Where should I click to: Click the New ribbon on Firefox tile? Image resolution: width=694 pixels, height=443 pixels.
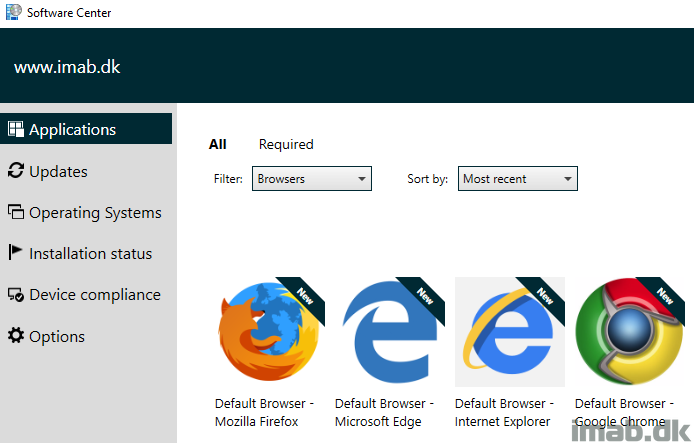(305, 296)
